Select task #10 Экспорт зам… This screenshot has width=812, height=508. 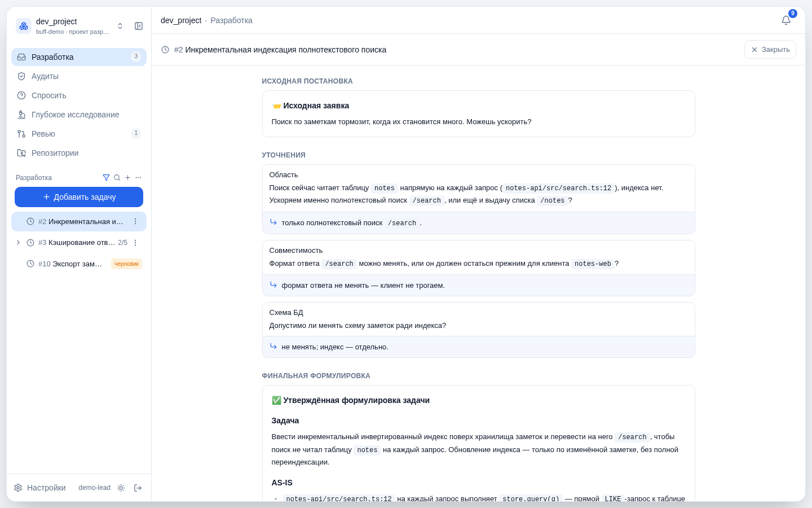[x=79, y=264]
